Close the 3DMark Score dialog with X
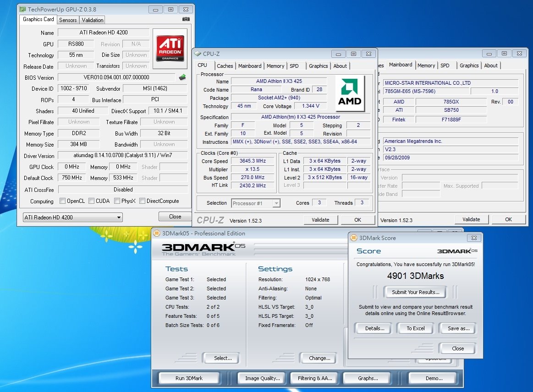Screen dimensions: 533x392 pyautogui.click(x=474, y=238)
